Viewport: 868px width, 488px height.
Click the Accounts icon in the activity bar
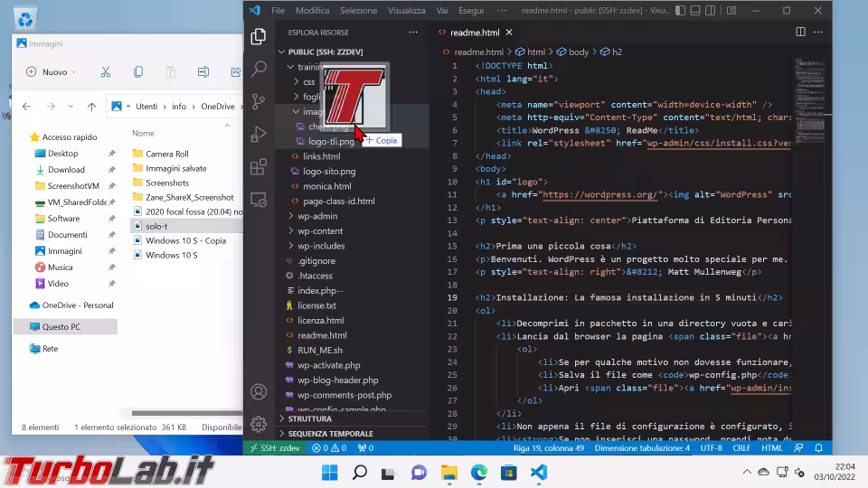coord(259,391)
